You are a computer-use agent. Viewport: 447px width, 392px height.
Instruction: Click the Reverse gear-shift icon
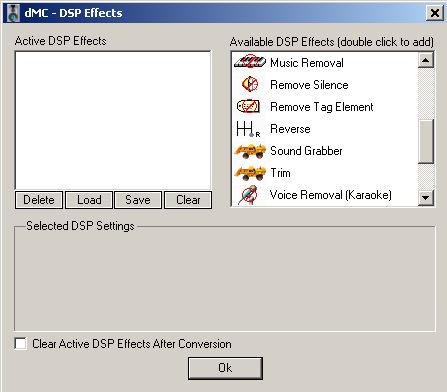click(x=248, y=129)
